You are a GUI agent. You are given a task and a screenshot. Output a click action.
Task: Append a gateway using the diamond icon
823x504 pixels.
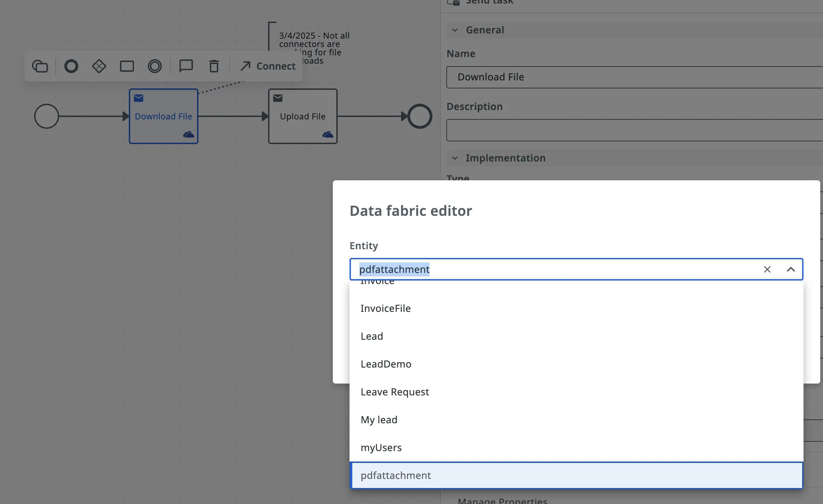point(99,66)
